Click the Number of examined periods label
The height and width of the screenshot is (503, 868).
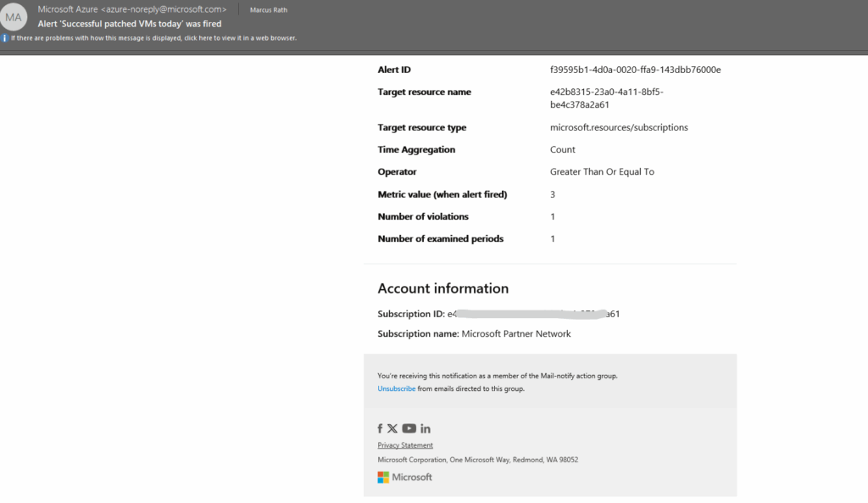441,238
